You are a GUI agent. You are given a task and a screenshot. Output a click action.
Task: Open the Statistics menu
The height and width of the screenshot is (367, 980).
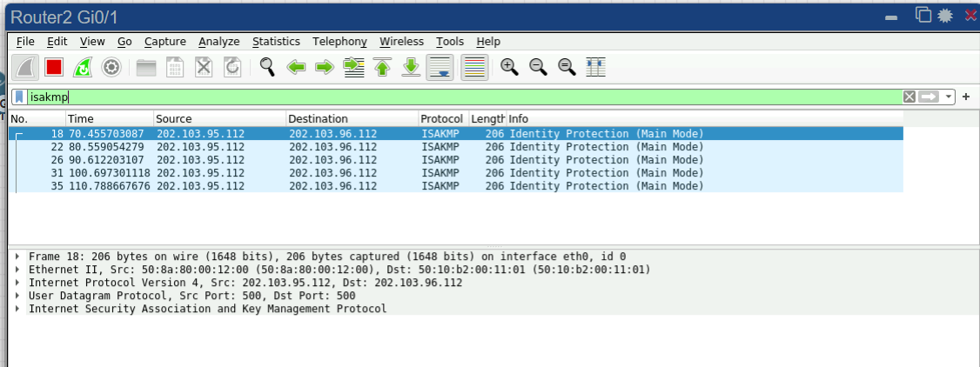[x=276, y=41]
